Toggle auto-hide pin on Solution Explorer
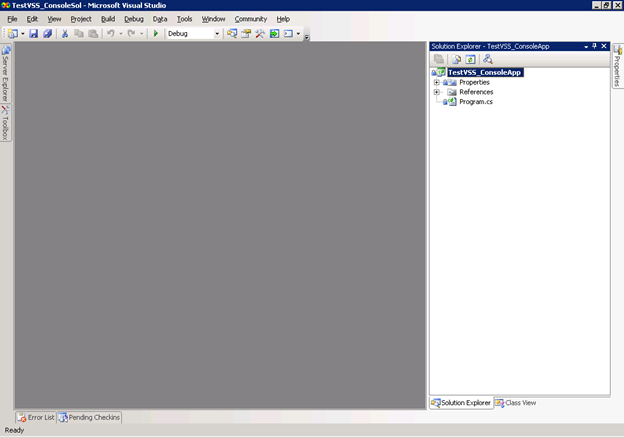Screen dimensions: 624x438 [595, 46]
